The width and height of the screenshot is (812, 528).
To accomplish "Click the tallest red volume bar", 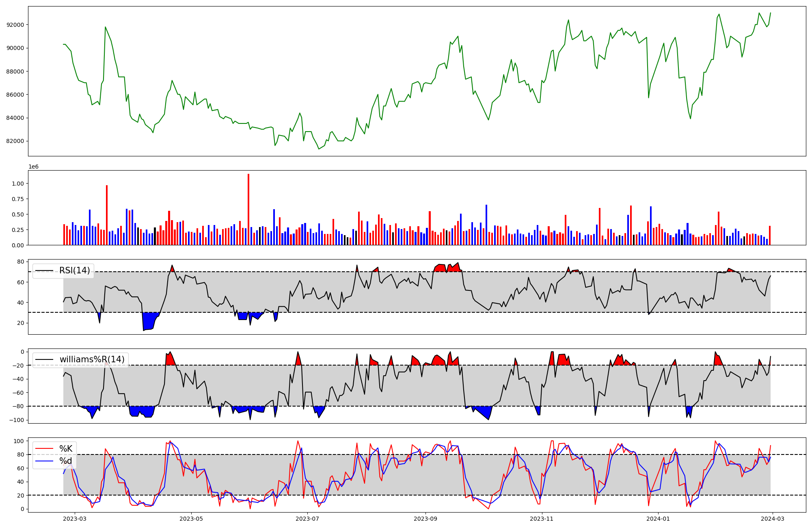I will pyautogui.click(x=248, y=209).
